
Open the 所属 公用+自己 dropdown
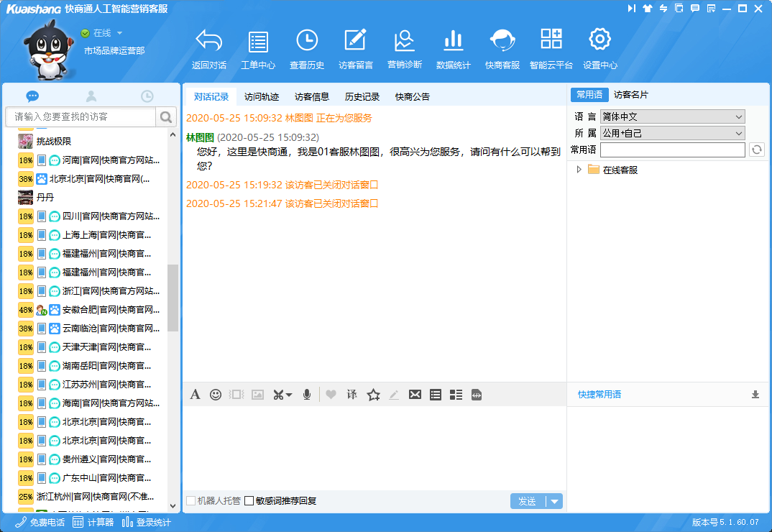[x=672, y=133]
